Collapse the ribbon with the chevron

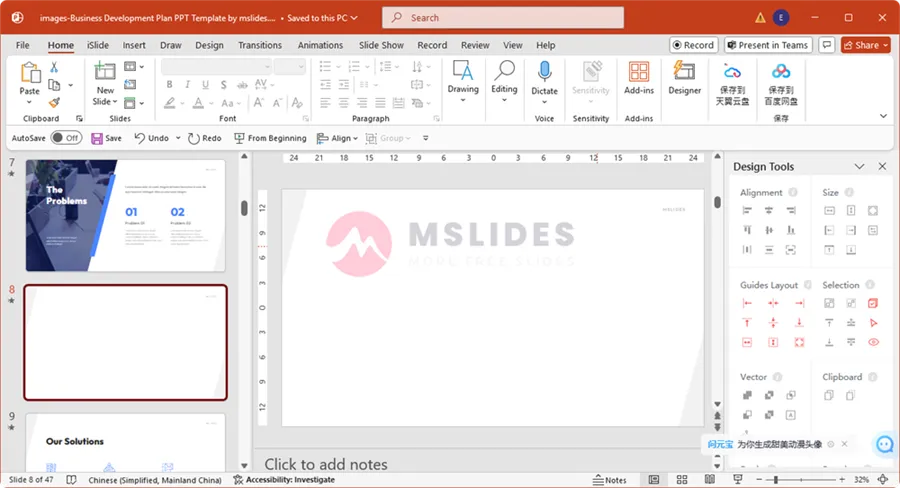(882, 116)
